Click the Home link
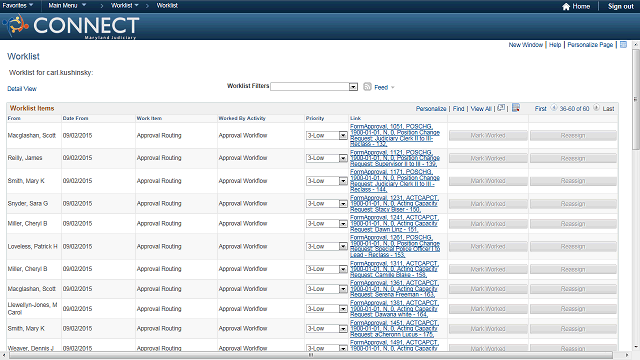 pyautogui.click(x=581, y=7)
